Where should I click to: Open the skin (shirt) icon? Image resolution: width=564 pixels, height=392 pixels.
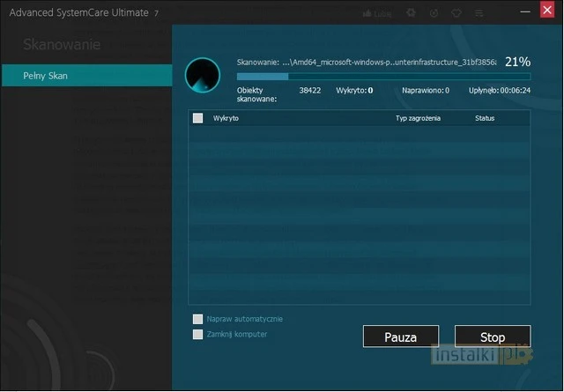[x=456, y=14]
